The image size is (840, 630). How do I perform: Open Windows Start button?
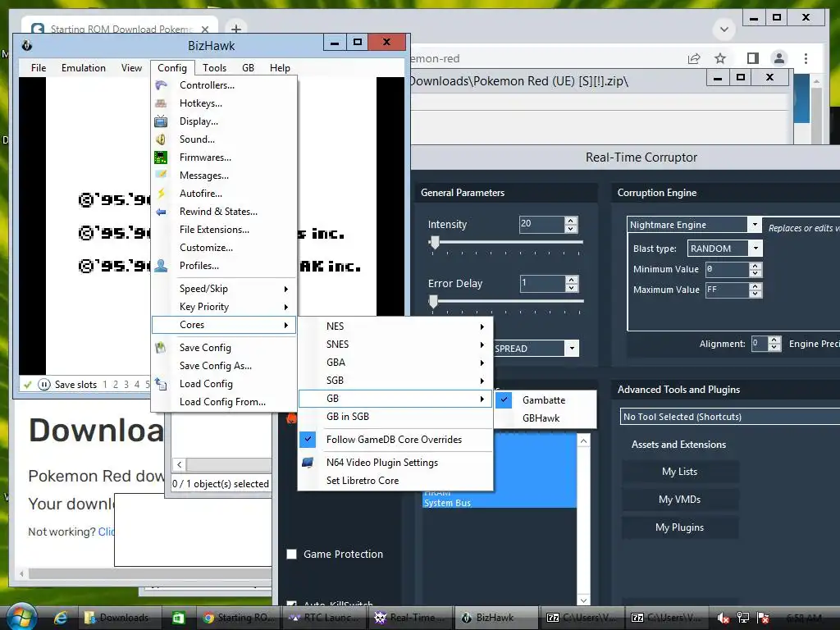coord(21,617)
